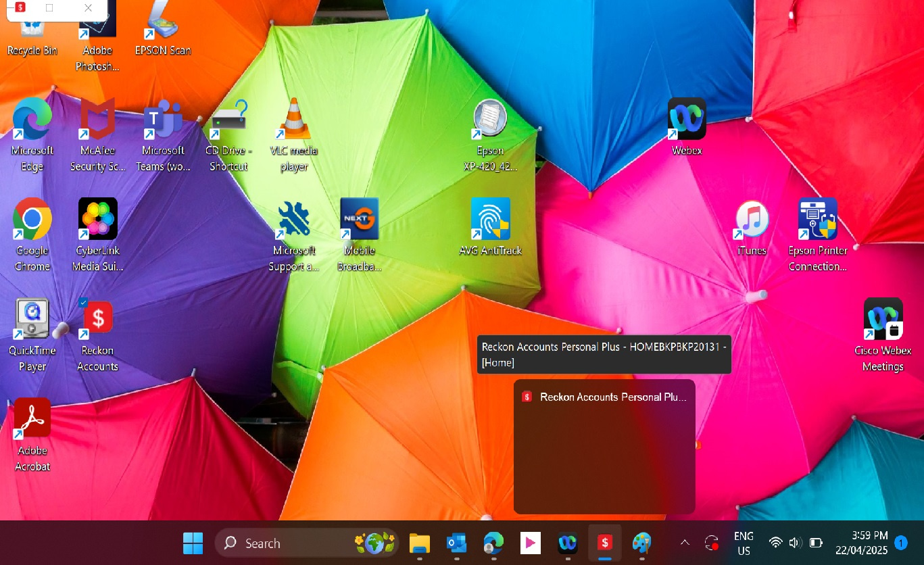Expand the hidden system tray icons chevron
The image size is (924, 565).
[x=685, y=543]
